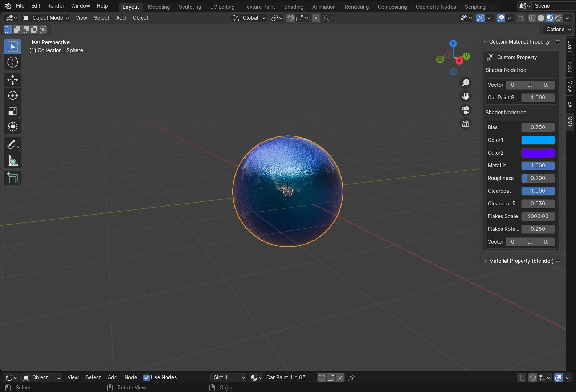This screenshot has width=576, height=392.
Task: Open the Object Mode dropdown
Action: click(x=46, y=18)
